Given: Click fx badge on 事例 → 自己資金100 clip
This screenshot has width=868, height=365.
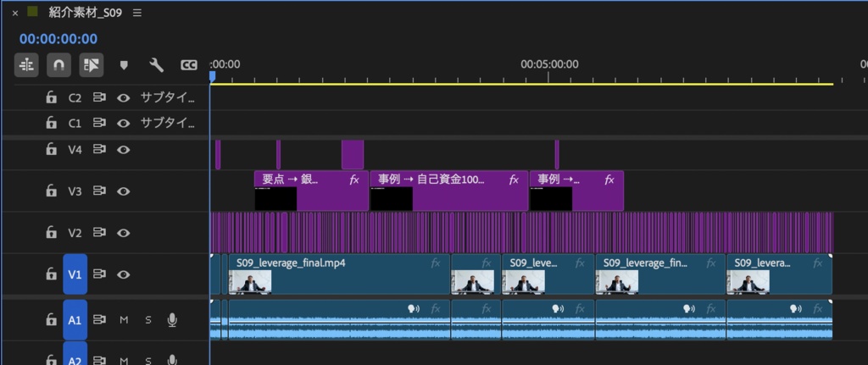Looking at the screenshot, I should pyautogui.click(x=515, y=180).
